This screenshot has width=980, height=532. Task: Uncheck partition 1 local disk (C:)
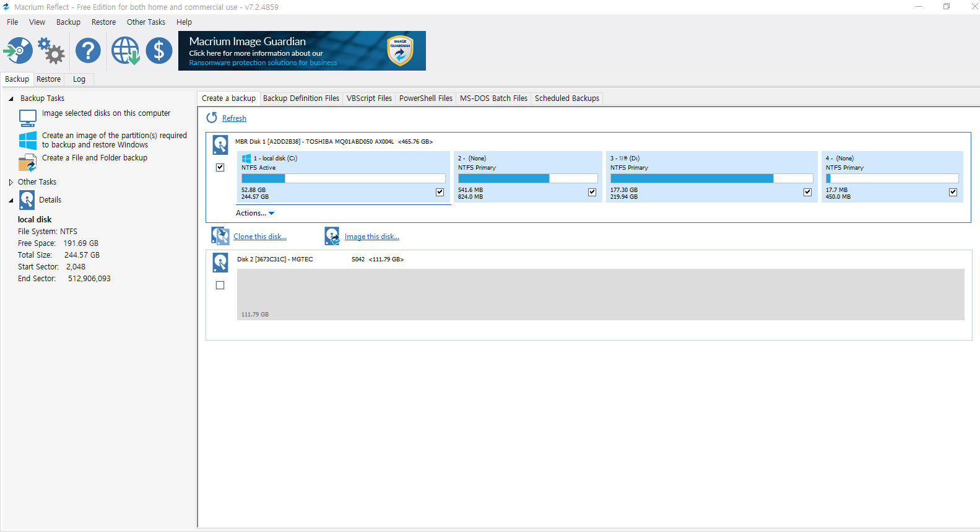(x=440, y=192)
